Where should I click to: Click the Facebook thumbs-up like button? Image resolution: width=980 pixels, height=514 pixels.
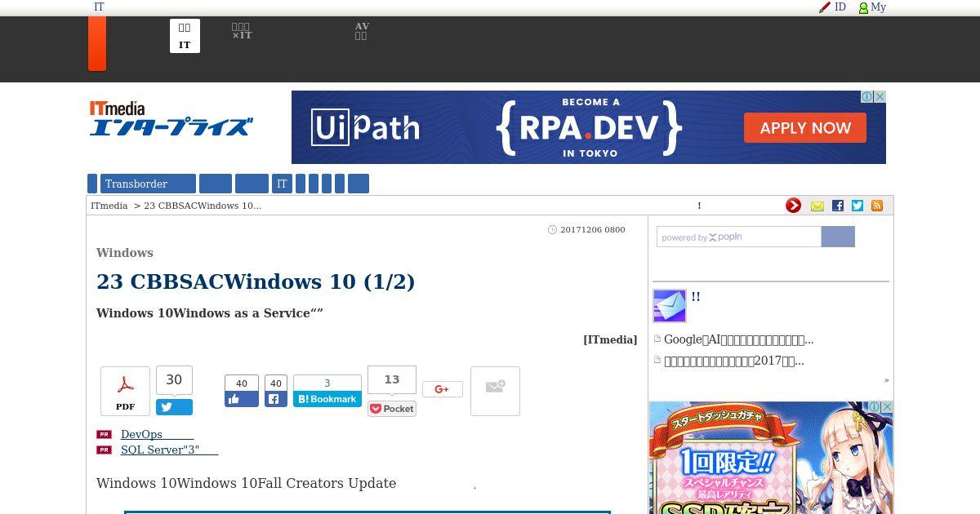(242, 399)
